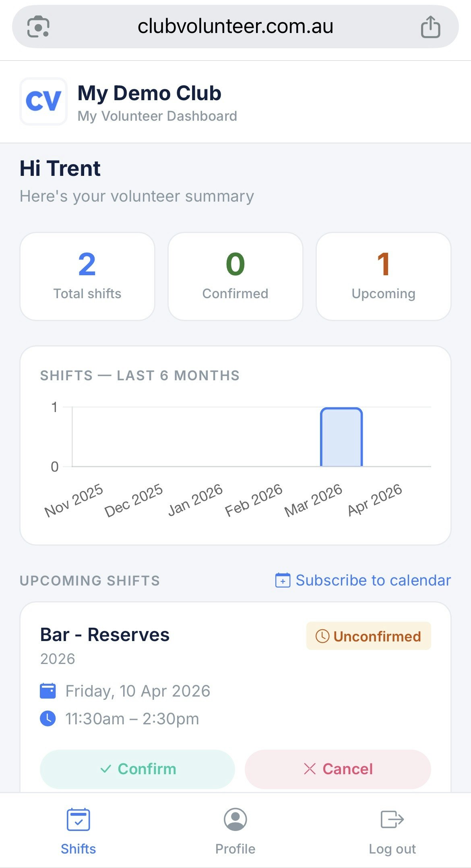Open the reader/camera icon in address bar
Viewport: 471px width, 868px height.
pos(38,27)
